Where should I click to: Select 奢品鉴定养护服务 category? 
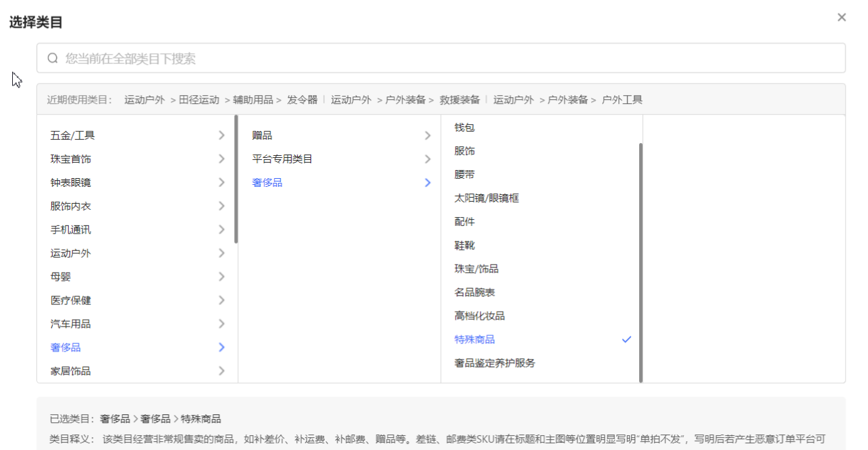click(x=495, y=363)
